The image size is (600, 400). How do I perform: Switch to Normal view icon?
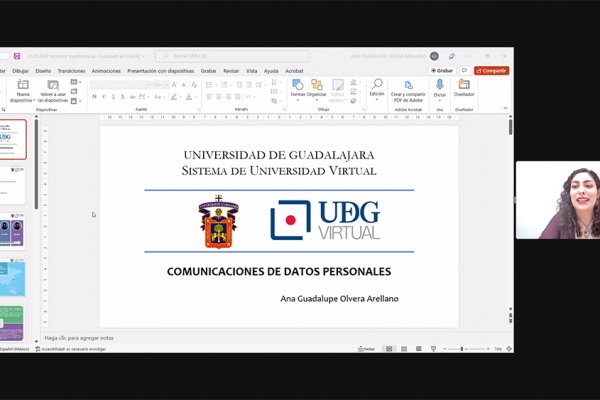389,349
